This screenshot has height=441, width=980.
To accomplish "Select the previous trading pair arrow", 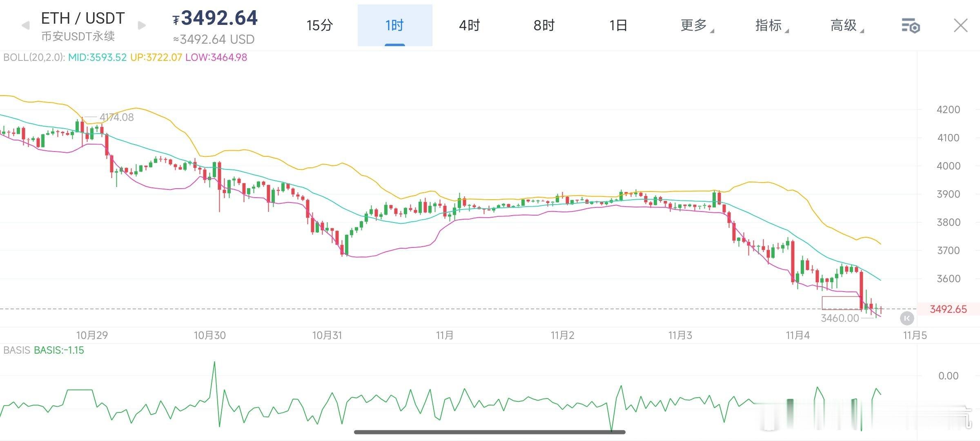I will point(25,25).
